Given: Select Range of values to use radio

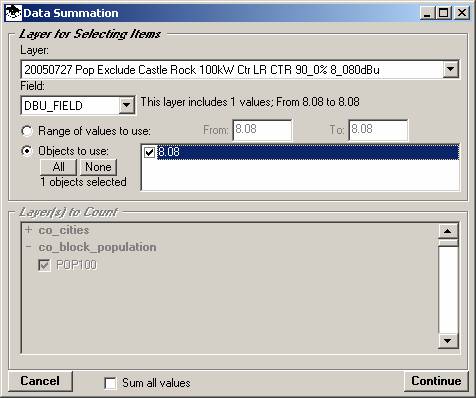Looking at the screenshot, I should pyautogui.click(x=27, y=131).
